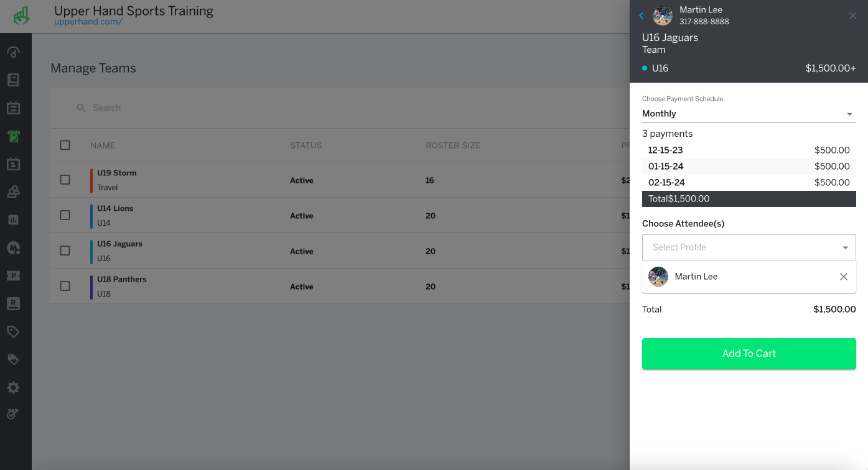868x470 pixels.
Task: Check the U19 Storm team checkbox
Action: (65, 180)
